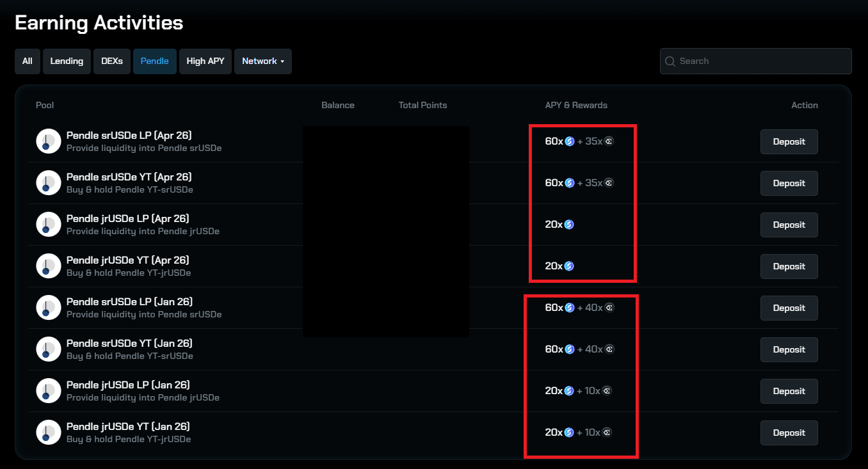868x469 pixels.
Task: Deposit into Pendle srUSDe LP (Apr 26)
Action: (x=789, y=141)
